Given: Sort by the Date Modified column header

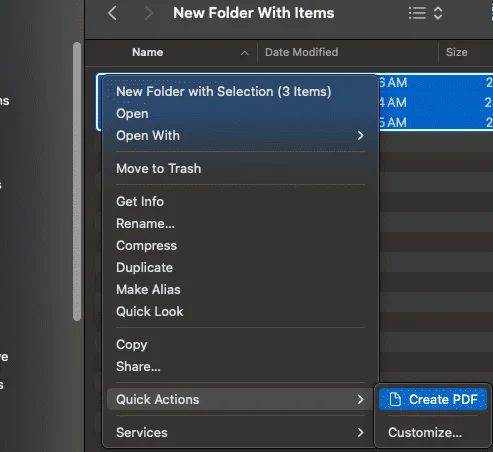Looking at the screenshot, I should (x=301, y=52).
